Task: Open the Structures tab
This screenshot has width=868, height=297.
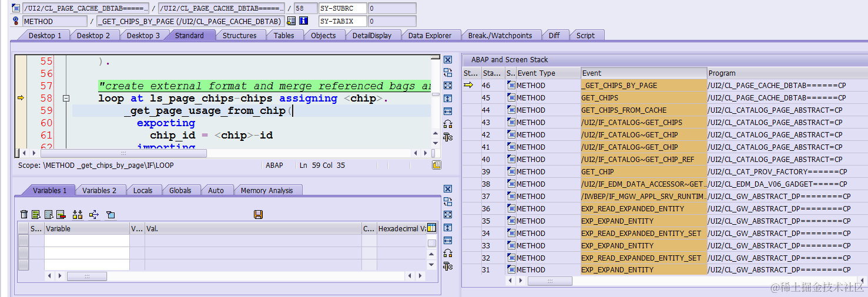Action: [x=239, y=35]
